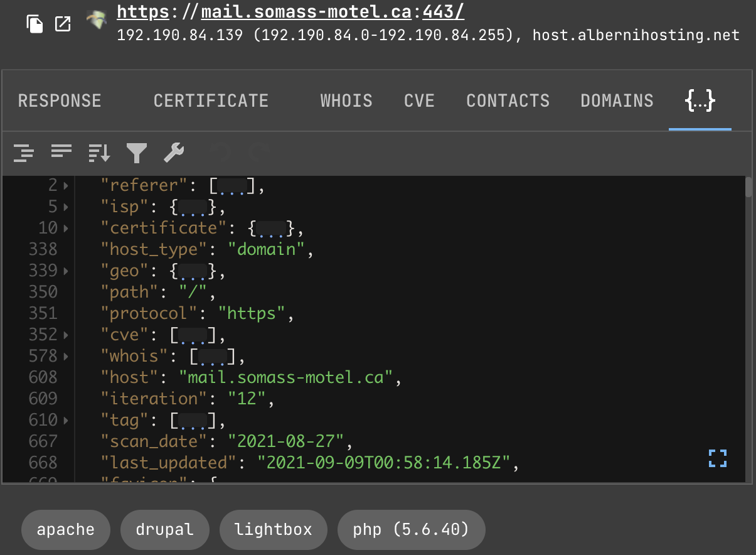Select the drupal tag

coord(164,529)
